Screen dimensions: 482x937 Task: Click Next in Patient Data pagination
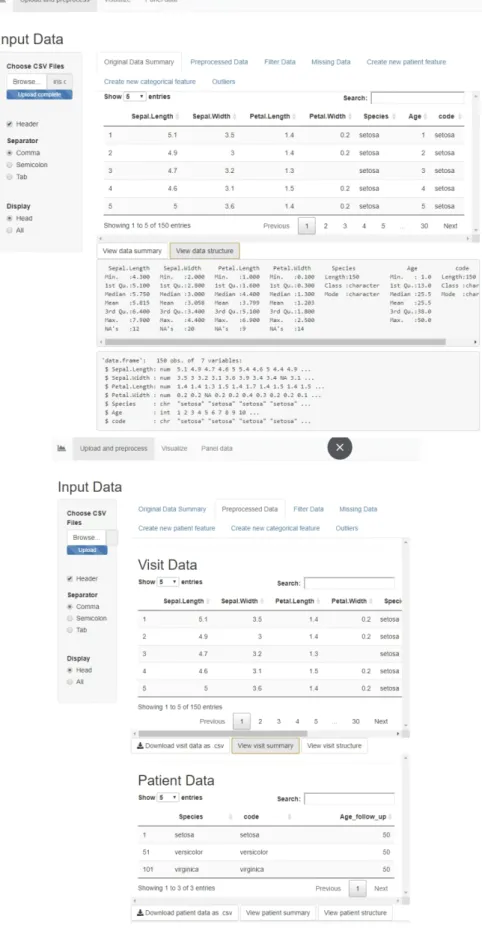(381, 889)
